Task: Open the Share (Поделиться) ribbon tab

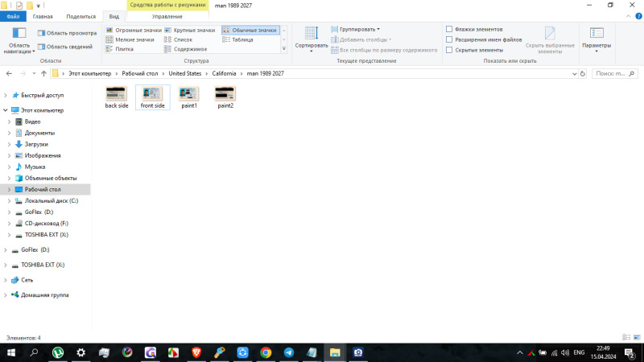Action: [80, 16]
